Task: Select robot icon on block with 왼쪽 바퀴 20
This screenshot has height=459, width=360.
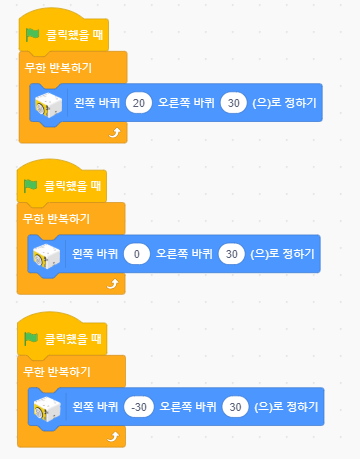Action: [x=49, y=105]
